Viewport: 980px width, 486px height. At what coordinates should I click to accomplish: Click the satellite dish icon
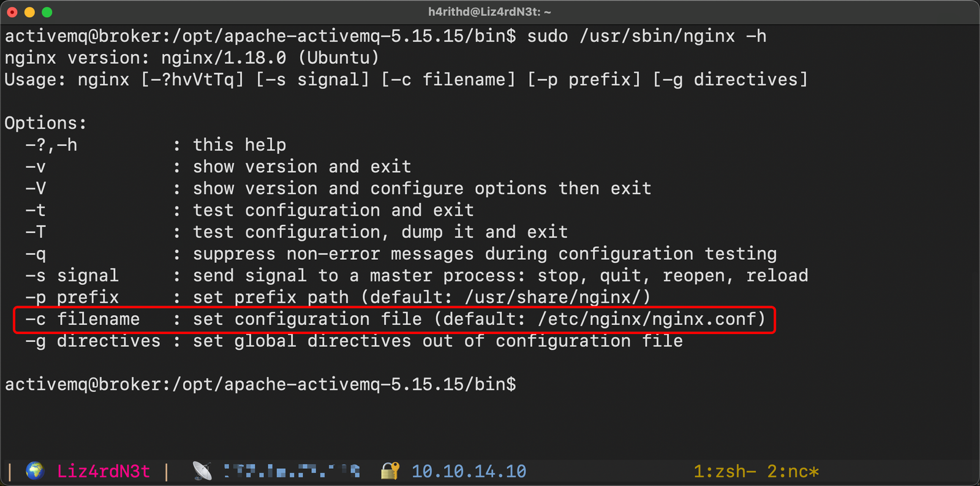(202, 471)
